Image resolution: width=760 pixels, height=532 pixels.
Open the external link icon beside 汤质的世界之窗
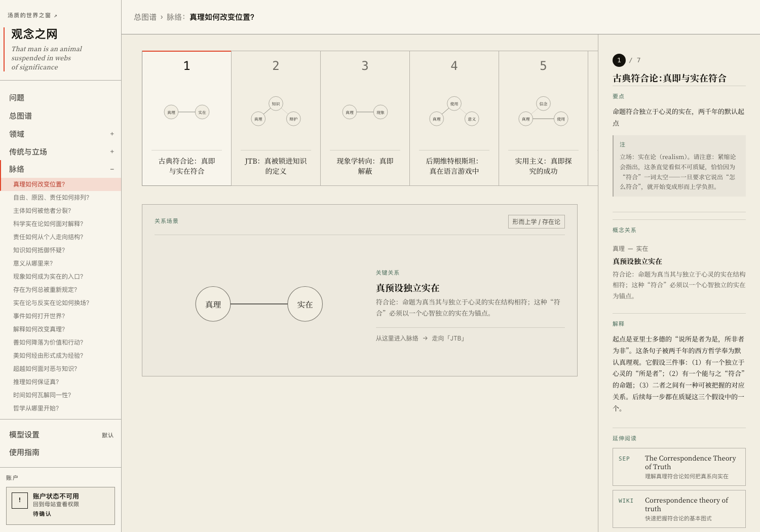point(55,16)
